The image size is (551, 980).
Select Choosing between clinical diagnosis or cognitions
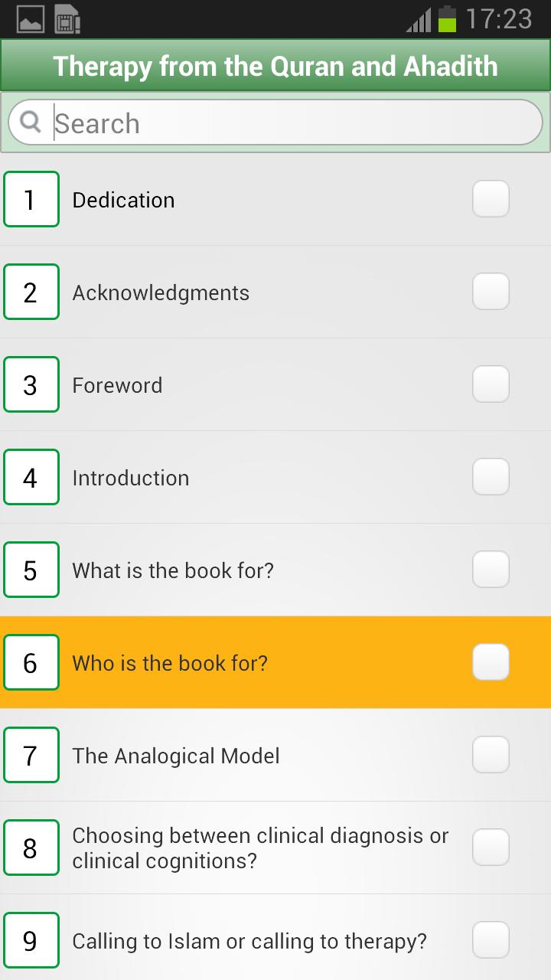260,848
